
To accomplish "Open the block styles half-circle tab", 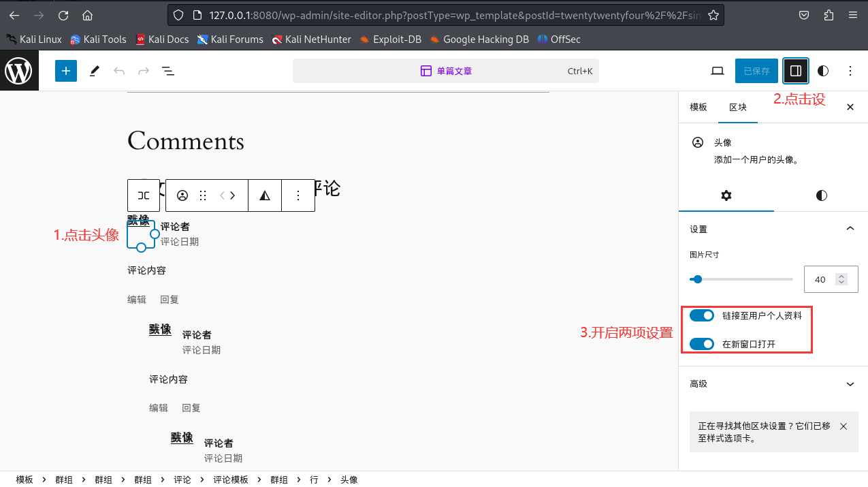I will (822, 195).
